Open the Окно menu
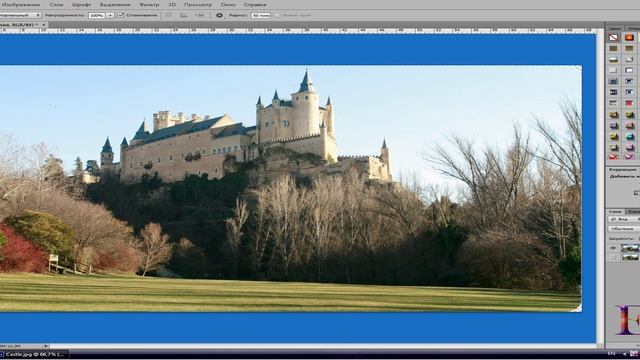Viewport: 640px width, 360px height. click(228, 4)
